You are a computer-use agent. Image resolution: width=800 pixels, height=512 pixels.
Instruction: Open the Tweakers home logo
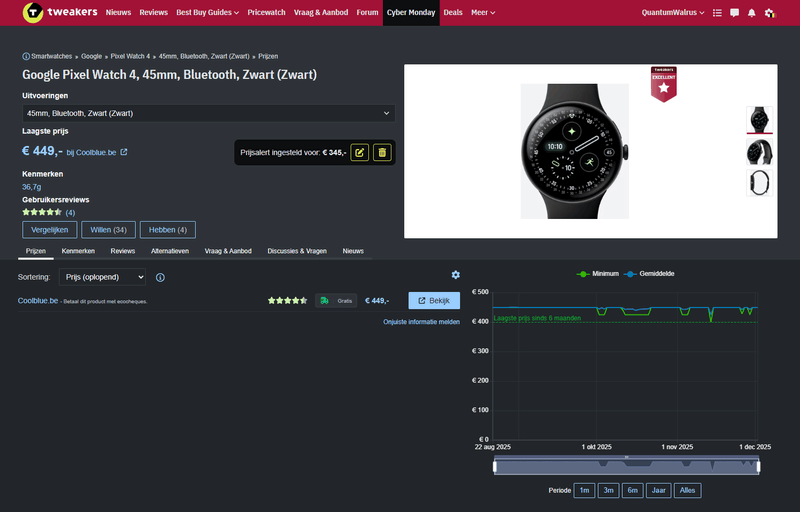click(x=60, y=12)
